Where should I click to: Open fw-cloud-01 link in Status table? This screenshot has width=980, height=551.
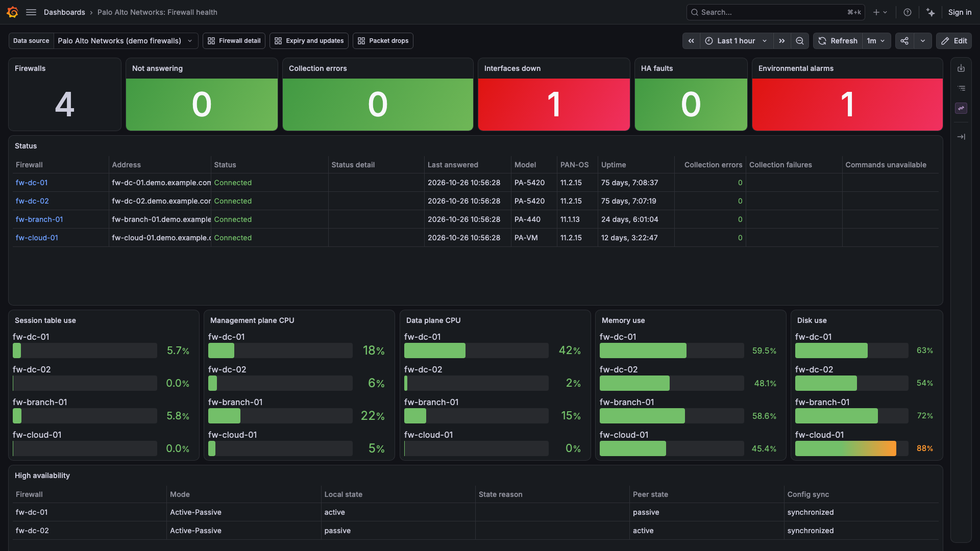pyautogui.click(x=37, y=238)
